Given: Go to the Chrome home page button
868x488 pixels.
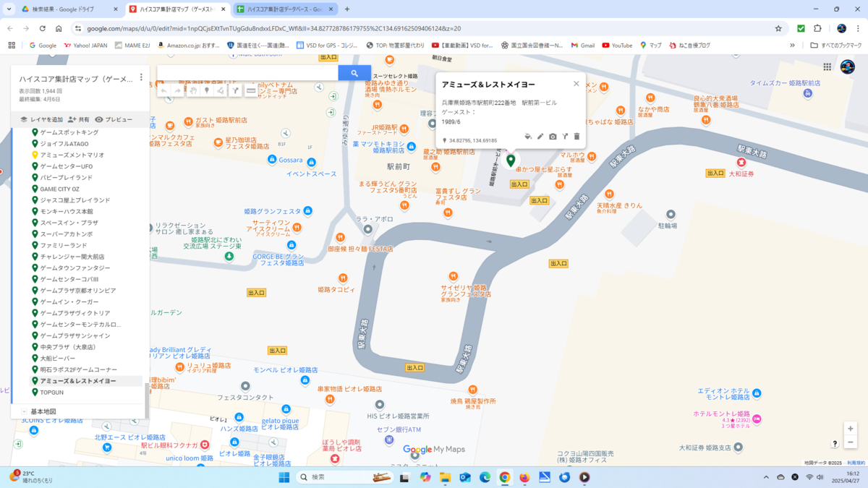Looking at the screenshot, I should pos(59,29).
